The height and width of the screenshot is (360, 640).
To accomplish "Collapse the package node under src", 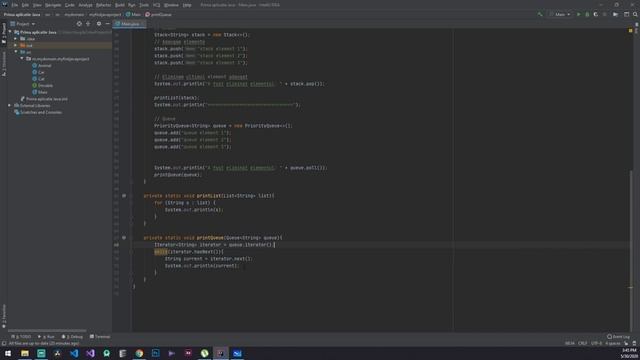I will pyautogui.click(x=22, y=59).
